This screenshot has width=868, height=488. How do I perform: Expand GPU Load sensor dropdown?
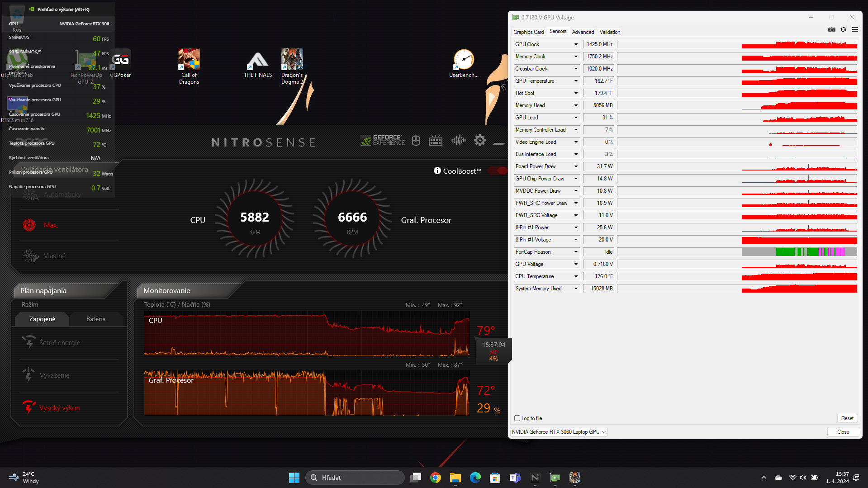(x=576, y=118)
